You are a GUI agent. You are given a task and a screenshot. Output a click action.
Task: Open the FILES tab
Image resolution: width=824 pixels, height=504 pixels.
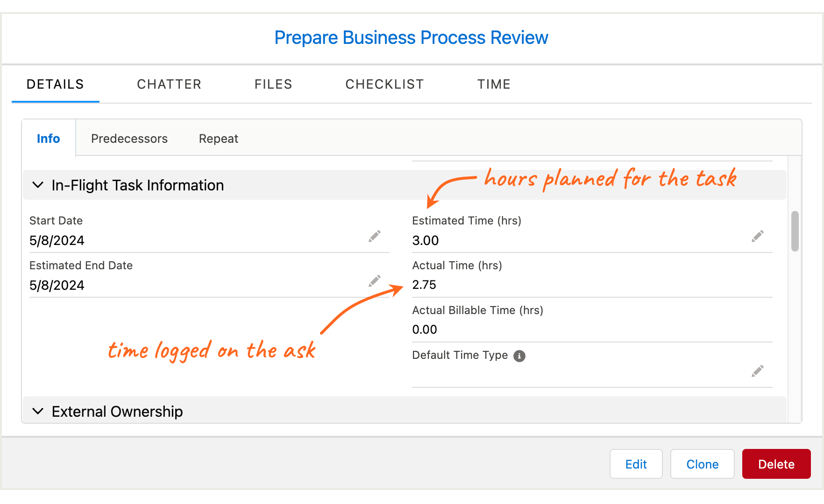pos(273,84)
